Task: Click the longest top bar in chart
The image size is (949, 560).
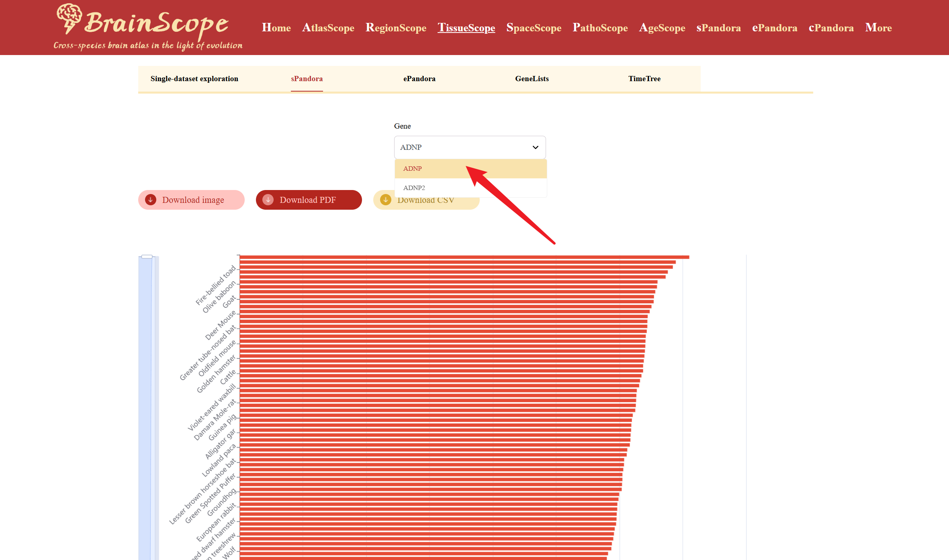Action: pyautogui.click(x=464, y=257)
